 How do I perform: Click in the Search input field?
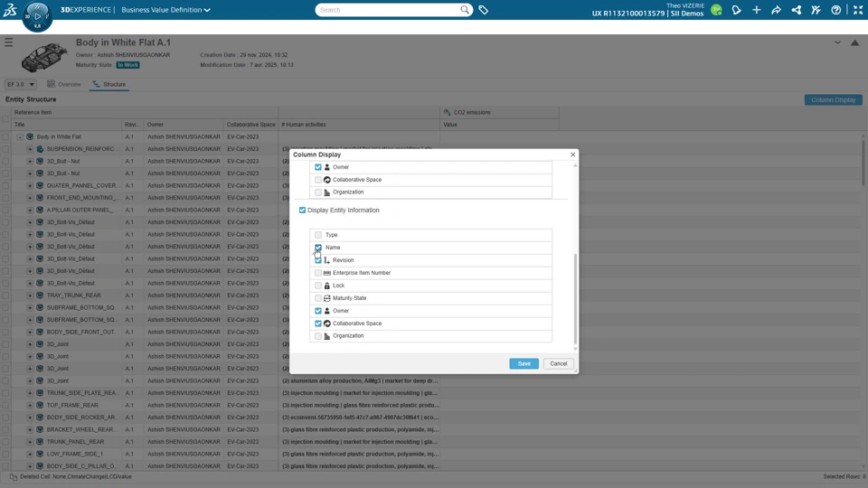click(391, 10)
